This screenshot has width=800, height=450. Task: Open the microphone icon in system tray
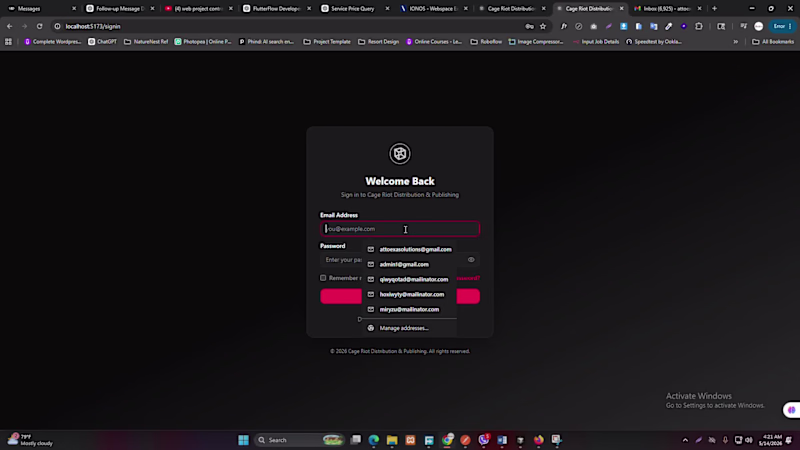point(725,440)
